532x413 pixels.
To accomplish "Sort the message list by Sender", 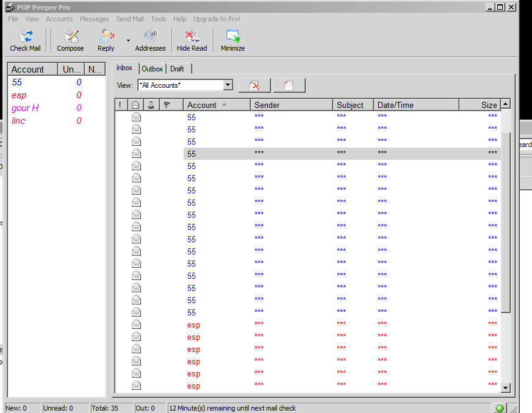I will (292, 105).
